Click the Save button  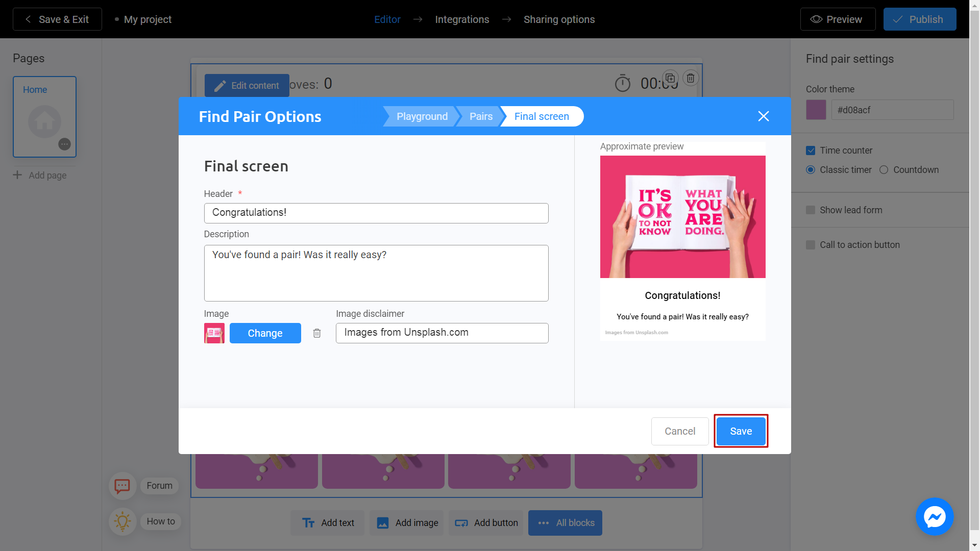point(741,431)
